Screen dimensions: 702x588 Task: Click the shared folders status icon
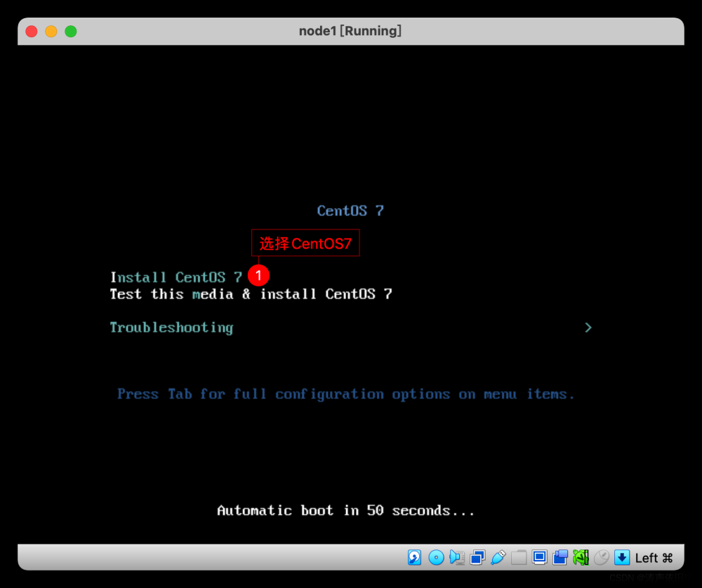coord(519,558)
